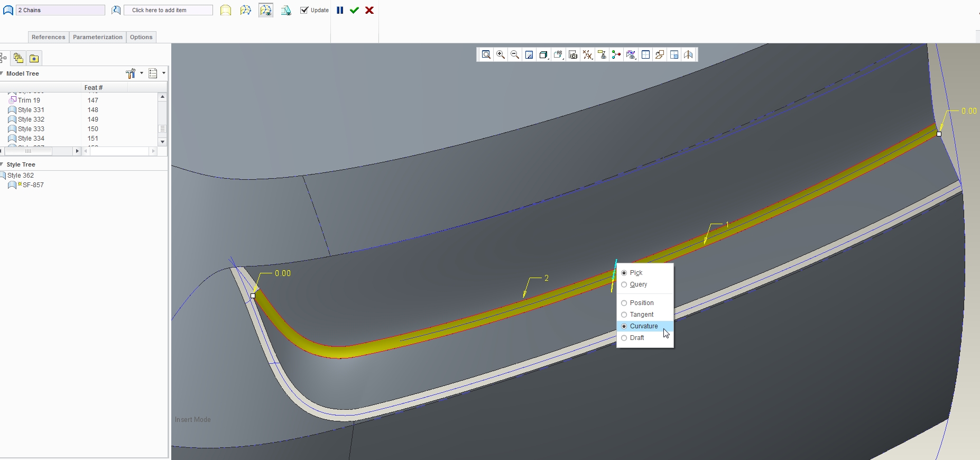Click the show all views grid icon
Screen dimensions: 980x460
coord(674,54)
